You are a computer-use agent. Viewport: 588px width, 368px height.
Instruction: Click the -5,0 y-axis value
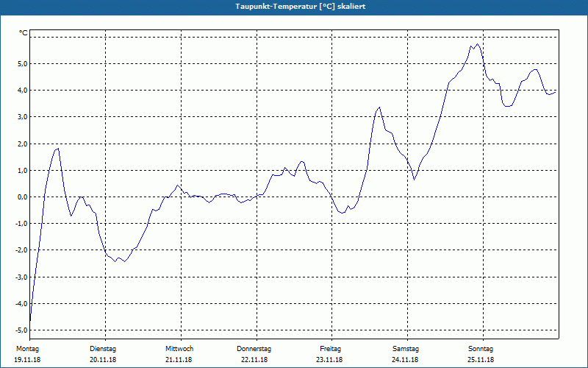22,330
